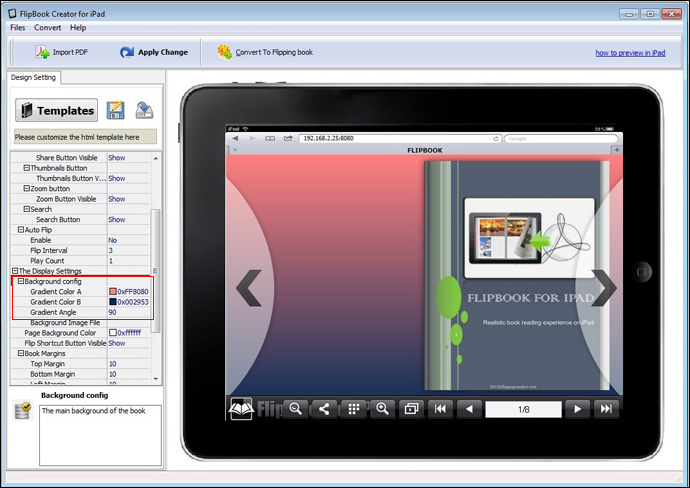Collapse the Book Margins node
Image resolution: width=690 pixels, height=488 pixels.
[21, 353]
